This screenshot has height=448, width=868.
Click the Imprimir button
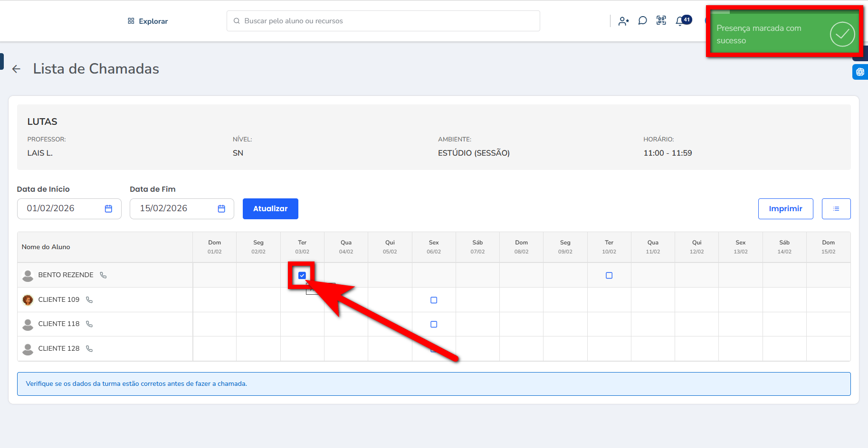tap(785, 209)
